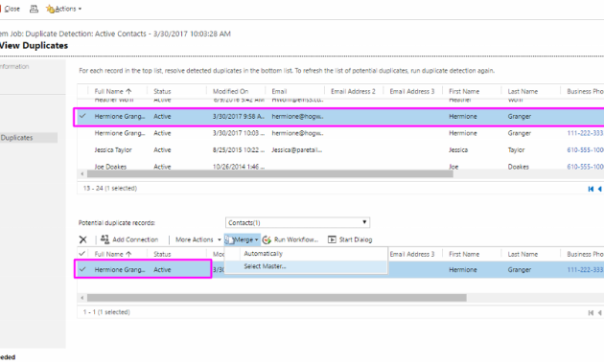Sort top list by Full Name column
The image size is (604, 364).
[x=113, y=91]
